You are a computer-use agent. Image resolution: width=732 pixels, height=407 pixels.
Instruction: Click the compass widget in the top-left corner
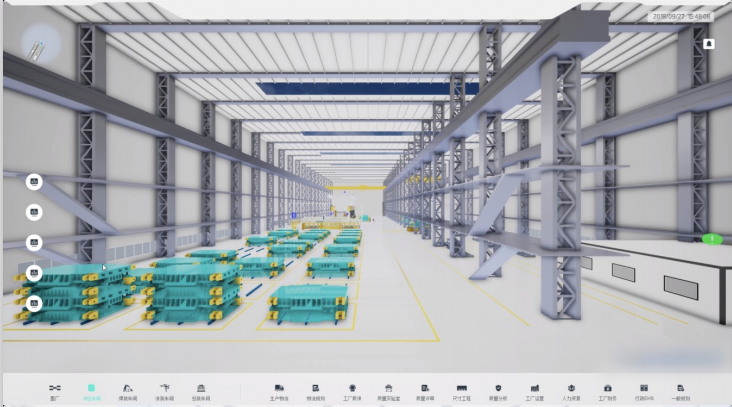point(39,42)
